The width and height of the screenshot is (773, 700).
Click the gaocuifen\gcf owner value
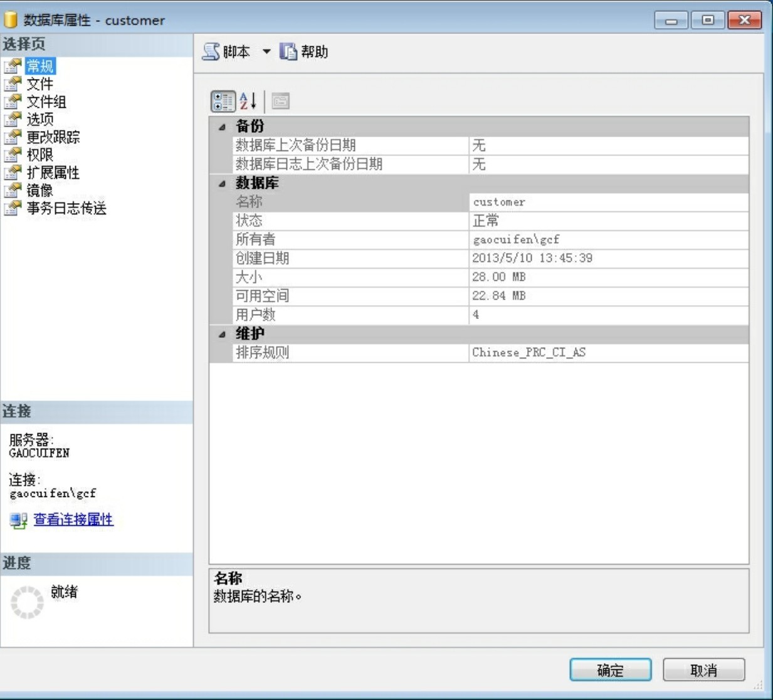click(516, 239)
